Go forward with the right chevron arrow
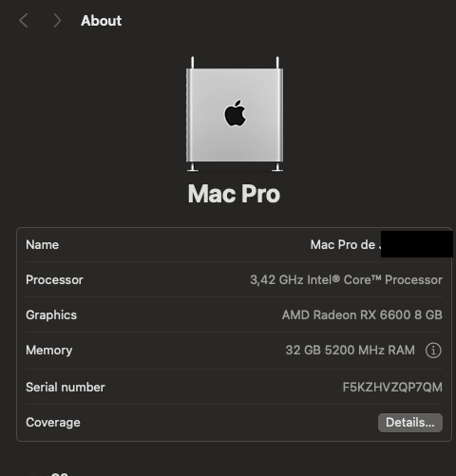 [57, 21]
